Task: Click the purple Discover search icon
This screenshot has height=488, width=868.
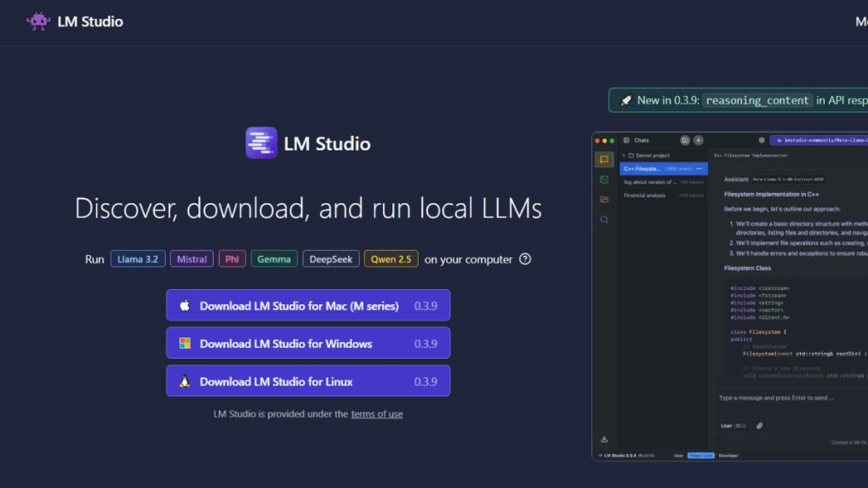Action: (604, 219)
